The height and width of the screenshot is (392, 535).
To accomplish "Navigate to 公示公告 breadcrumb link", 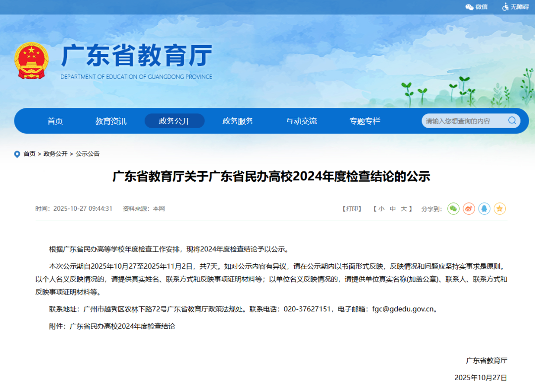I will pos(88,154).
